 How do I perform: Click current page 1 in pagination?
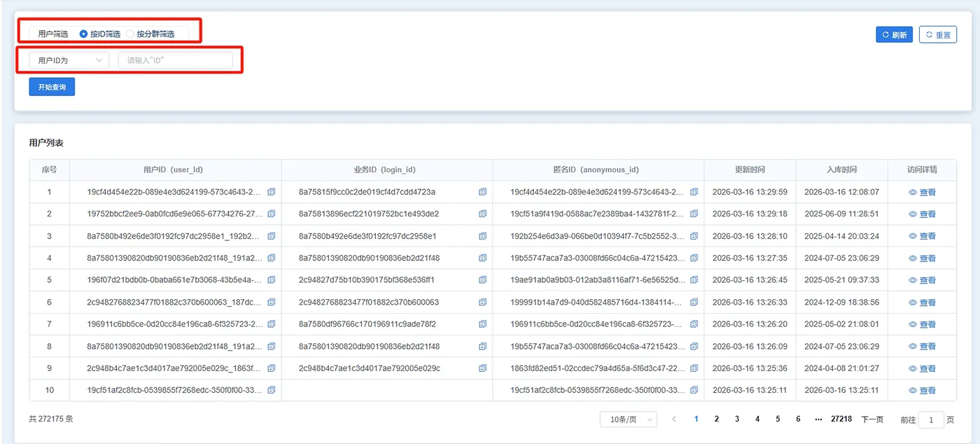click(x=696, y=419)
